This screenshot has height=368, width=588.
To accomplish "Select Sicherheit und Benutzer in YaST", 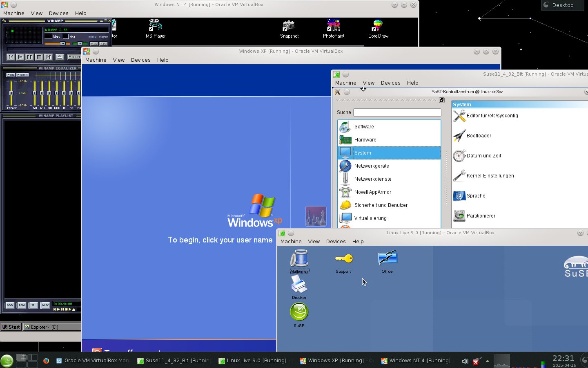I will [389, 205].
